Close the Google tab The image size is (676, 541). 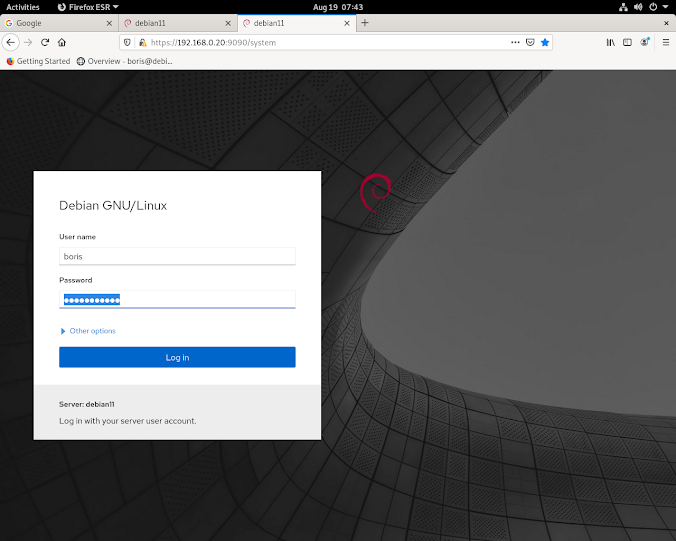[109, 23]
